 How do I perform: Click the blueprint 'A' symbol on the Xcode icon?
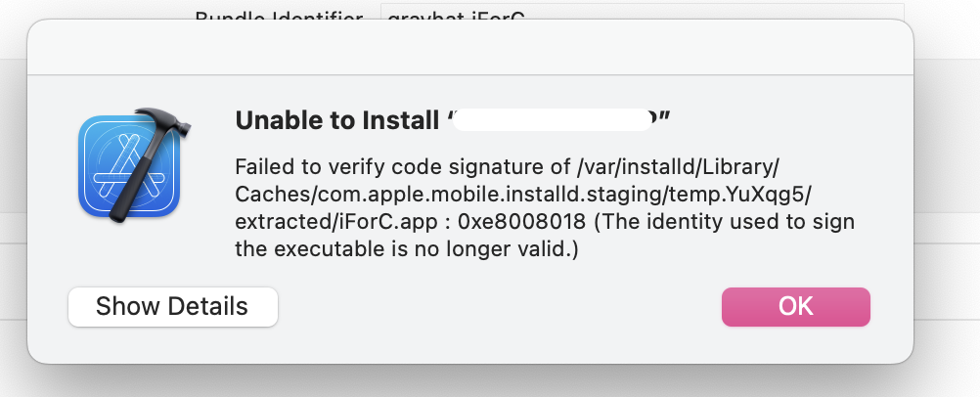point(125,166)
